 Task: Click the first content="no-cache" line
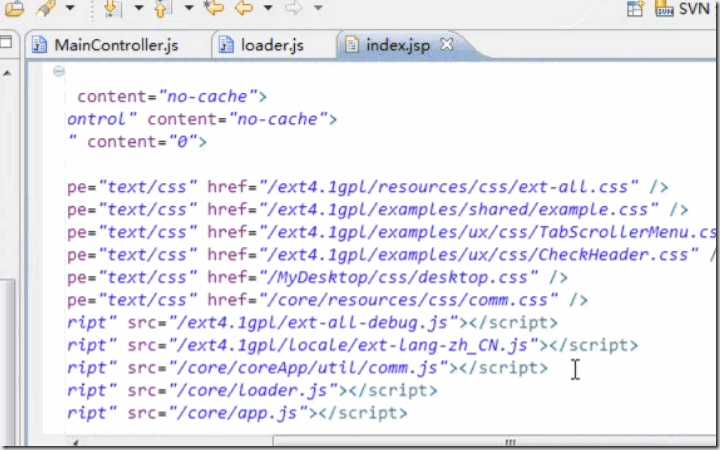point(172,96)
